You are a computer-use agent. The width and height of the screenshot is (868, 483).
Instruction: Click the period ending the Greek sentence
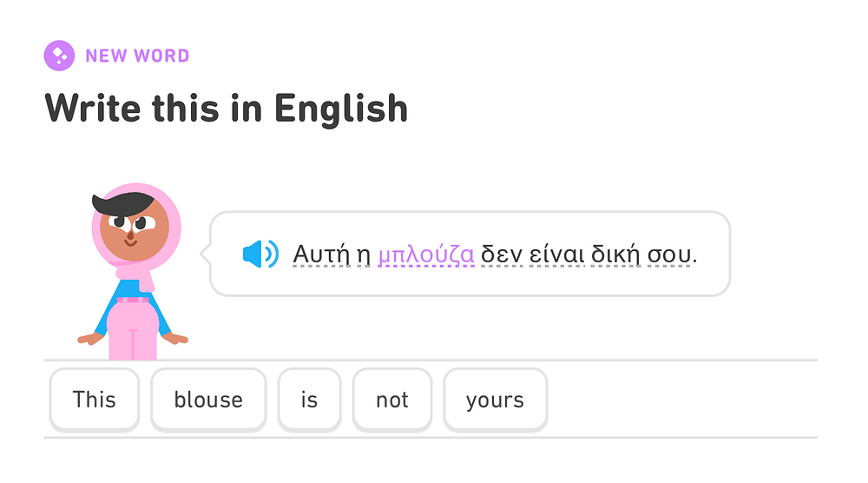pyautogui.click(x=694, y=262)
